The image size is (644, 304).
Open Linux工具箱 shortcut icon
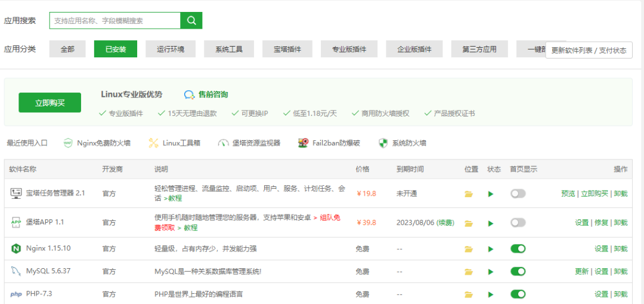point(153,143)
